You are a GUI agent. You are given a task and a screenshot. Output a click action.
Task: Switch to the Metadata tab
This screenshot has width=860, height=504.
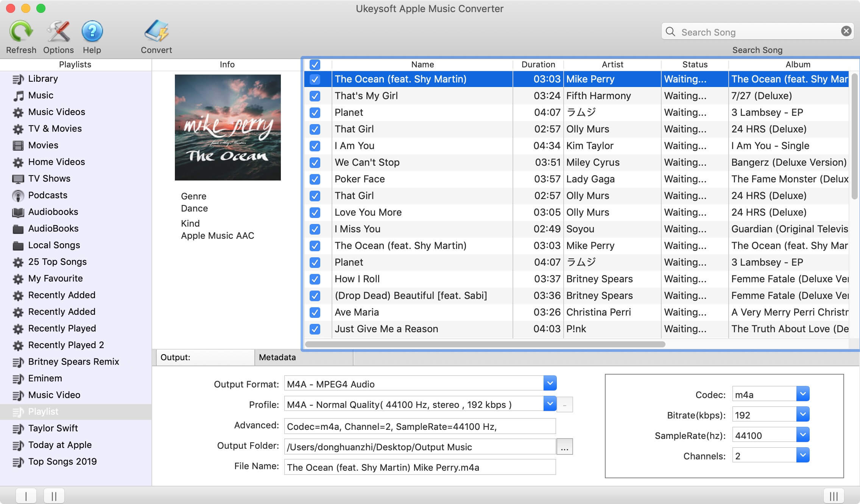pos(277,356)
